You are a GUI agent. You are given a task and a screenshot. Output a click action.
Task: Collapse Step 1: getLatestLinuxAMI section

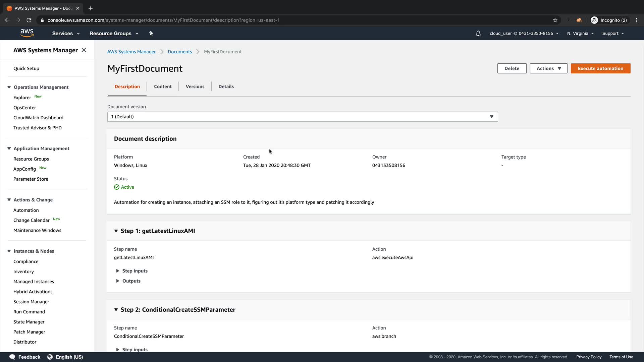click(x=116, y=231)
